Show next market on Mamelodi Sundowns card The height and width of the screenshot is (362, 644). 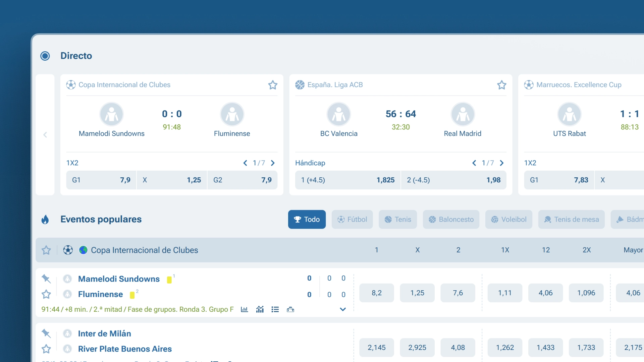(x=273, y=163)
